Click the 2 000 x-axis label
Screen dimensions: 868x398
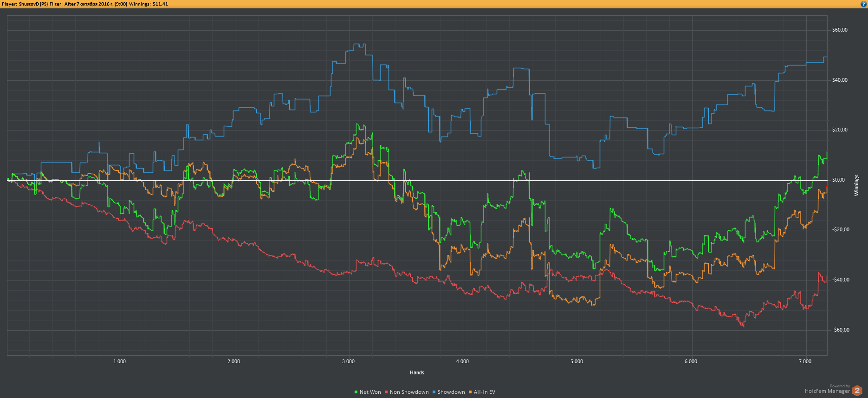pos(233,361)
